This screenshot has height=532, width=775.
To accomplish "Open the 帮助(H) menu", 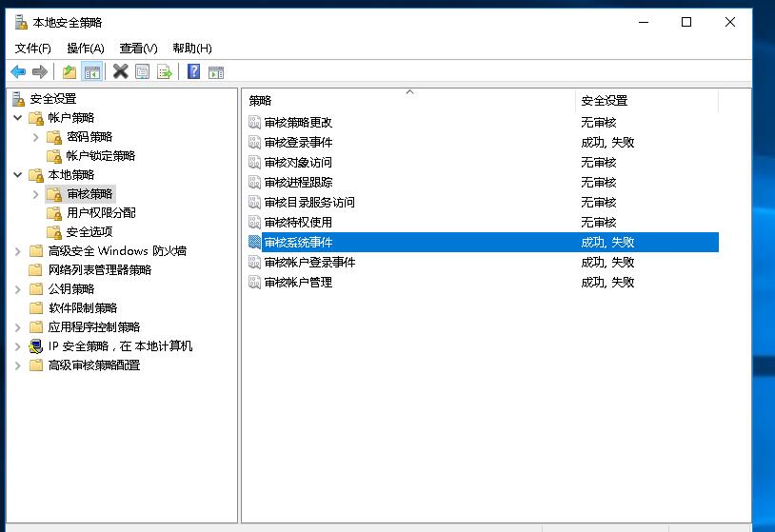I will (192, 48).
